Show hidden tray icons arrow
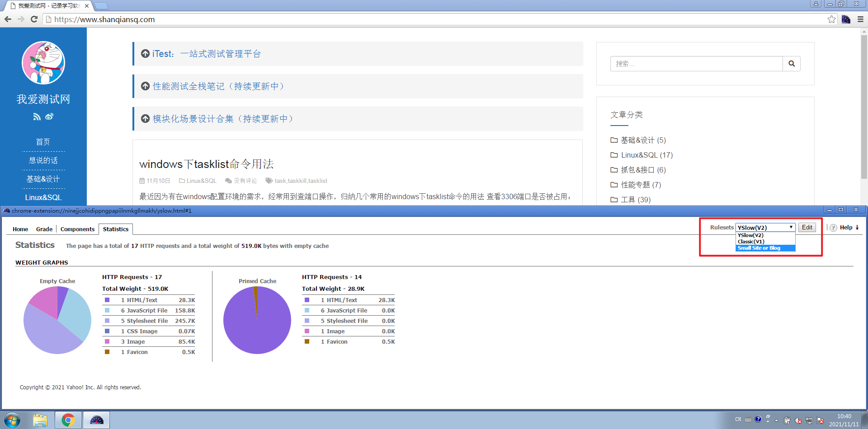Image resolution: width=868 pixels, height=429 pixels. (776, 420)
